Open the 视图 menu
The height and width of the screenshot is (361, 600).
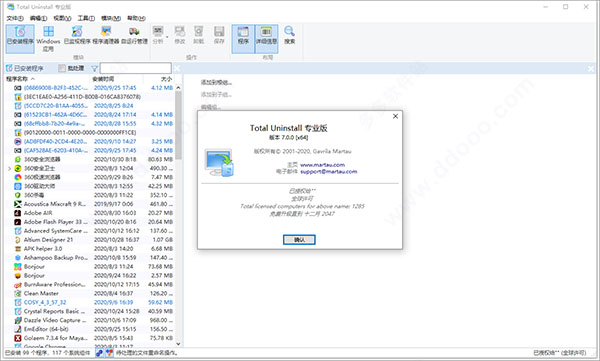tap(62, 18)
